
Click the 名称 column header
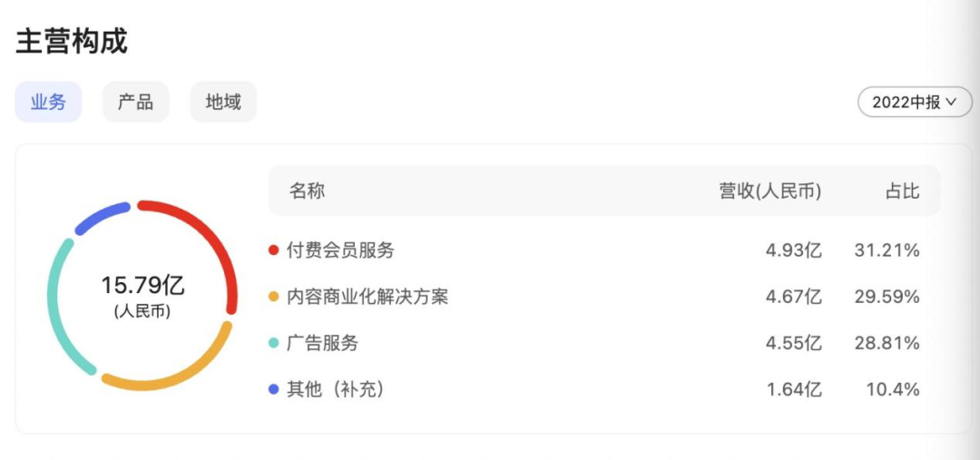pos(307,191)
